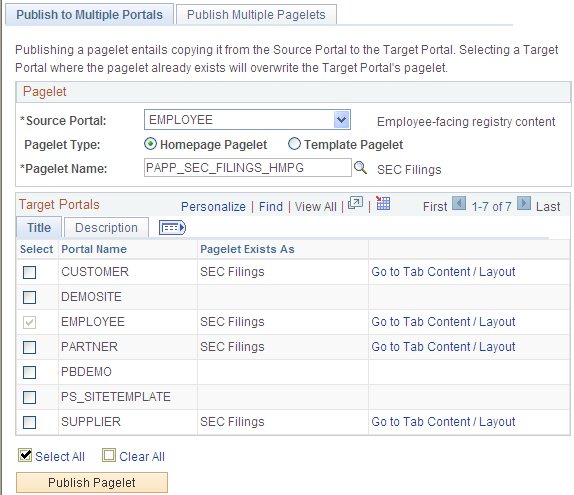Viewport: 574px width, 495px height.
Task: Open grid in new window icon
Action: pos(355,203)
